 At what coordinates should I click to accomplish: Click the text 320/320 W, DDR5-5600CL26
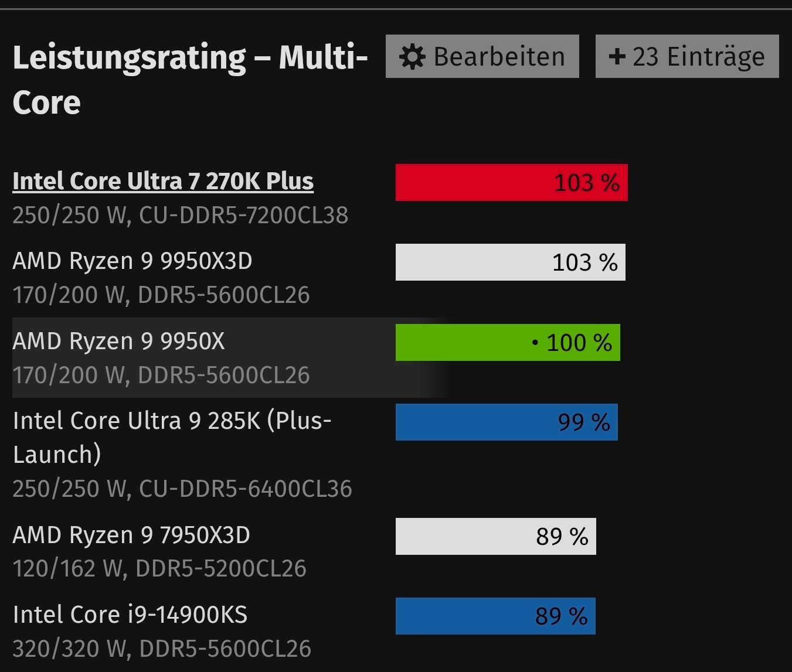pos(162,649)
